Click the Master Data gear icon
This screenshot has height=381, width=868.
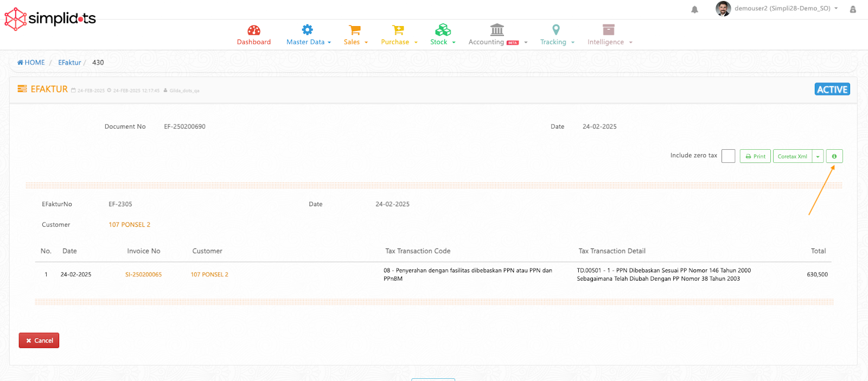(x=308, y=30)
